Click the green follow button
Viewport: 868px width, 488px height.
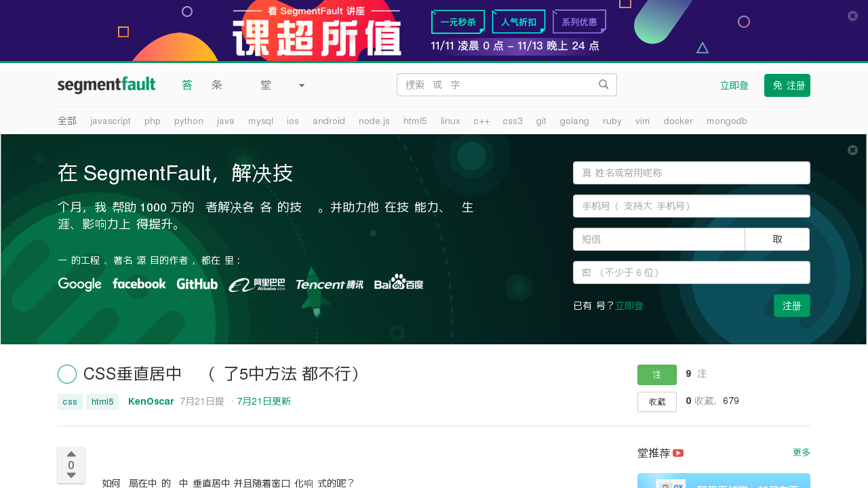pos(657,375)
